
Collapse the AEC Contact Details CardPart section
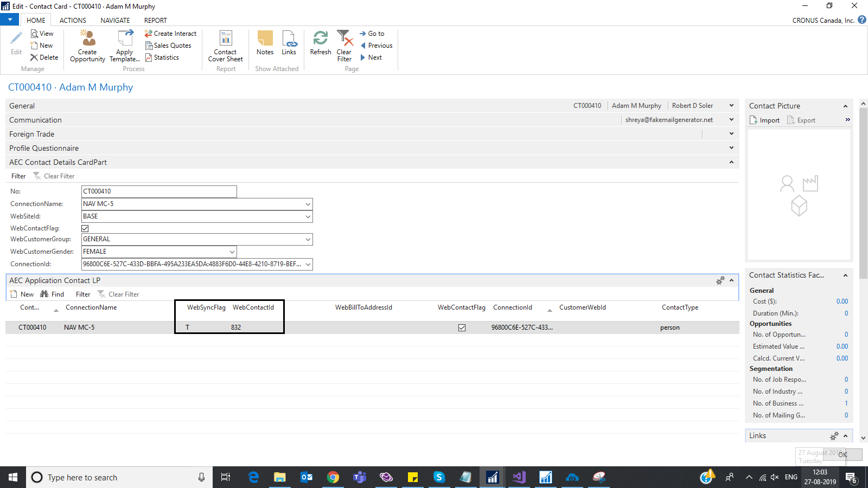click(731, 162)
